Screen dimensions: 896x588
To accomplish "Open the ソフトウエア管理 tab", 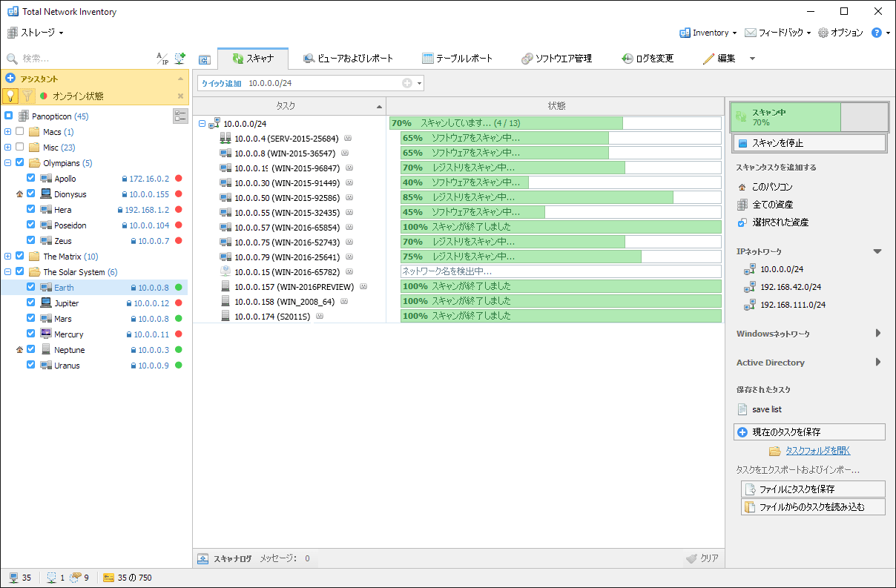I will [x=556, y=59].
